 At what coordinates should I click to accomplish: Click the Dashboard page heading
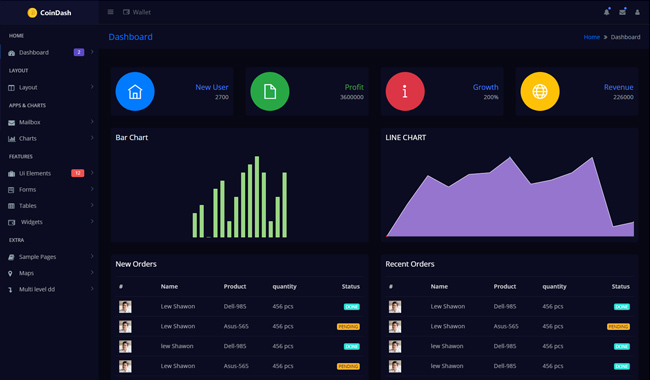[x=130, y=37]
